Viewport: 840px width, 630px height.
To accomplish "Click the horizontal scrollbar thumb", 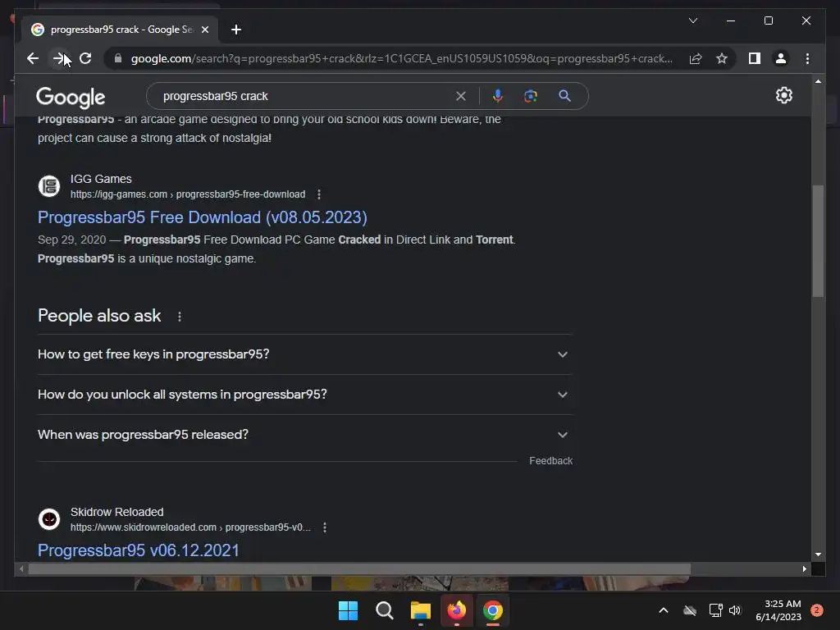I will (359, 569).
